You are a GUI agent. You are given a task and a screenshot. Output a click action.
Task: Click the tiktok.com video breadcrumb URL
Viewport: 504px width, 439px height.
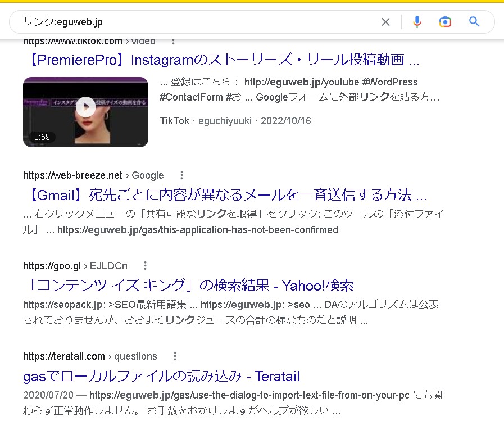click(x=89, y=42)
